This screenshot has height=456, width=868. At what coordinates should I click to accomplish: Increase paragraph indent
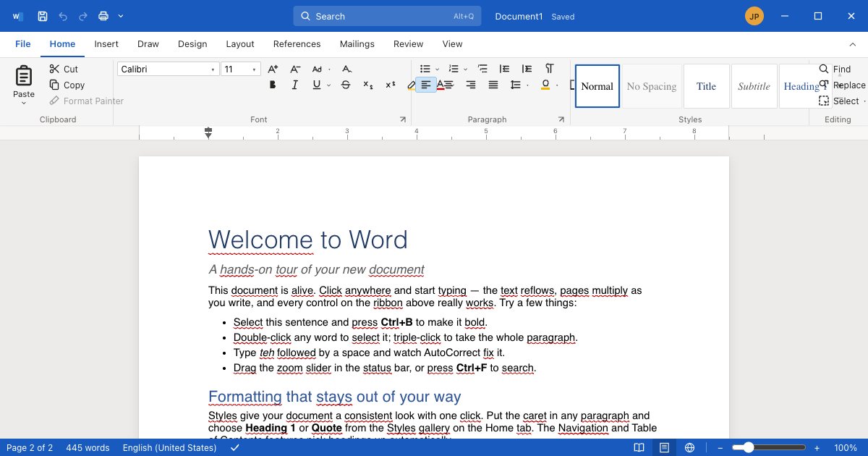click(527, 69)
